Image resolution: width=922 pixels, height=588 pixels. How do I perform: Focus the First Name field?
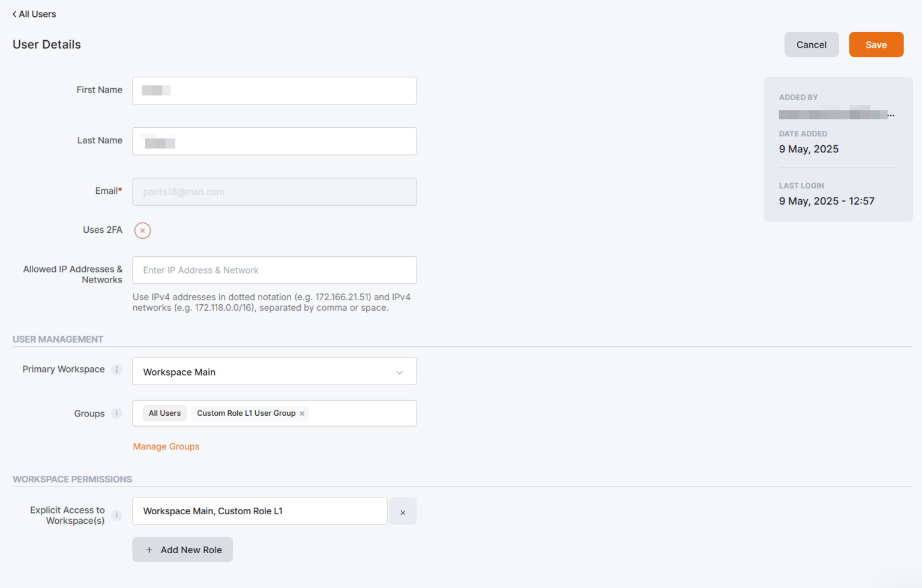tap(274, 91)
